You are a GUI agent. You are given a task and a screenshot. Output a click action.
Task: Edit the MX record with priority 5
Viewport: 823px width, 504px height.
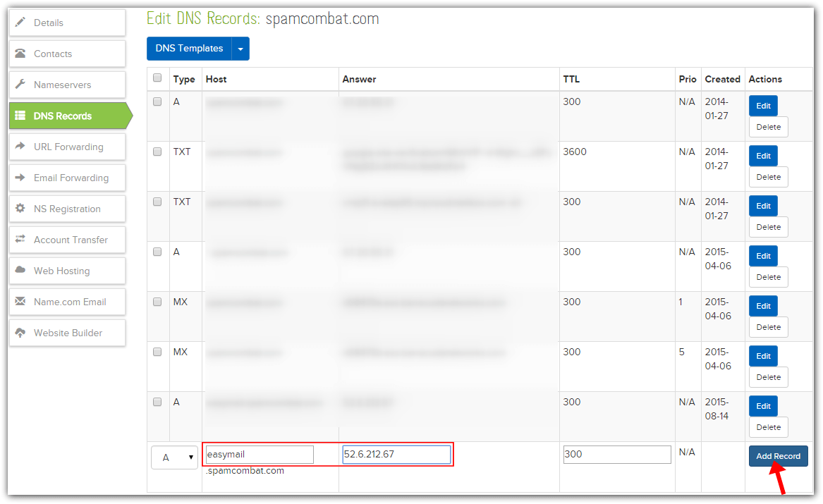pyautogui.click(x=763, y=356)
